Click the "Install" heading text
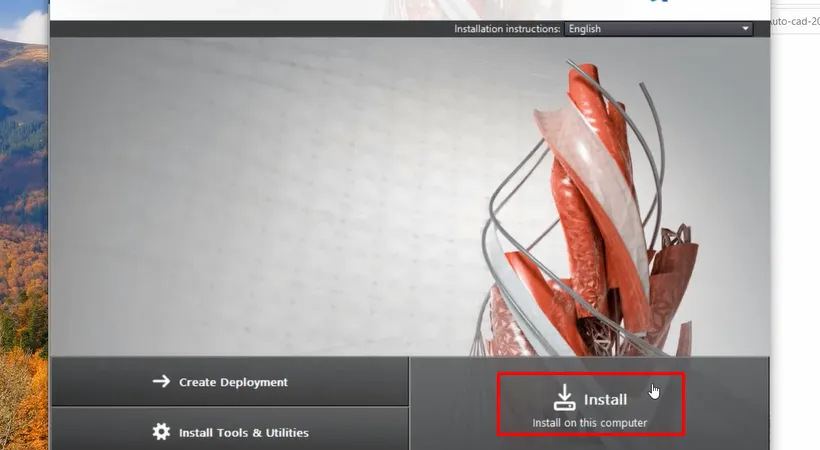The height and width of the screenshot is (450, 820). pyautogui.click(x=605, y=400)
